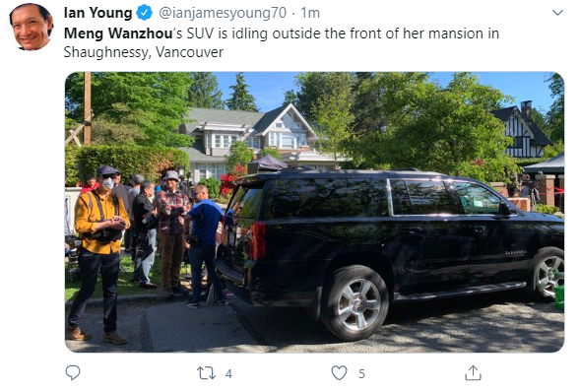
Task: Click the retweet count 4
Action: click(228, 374)
